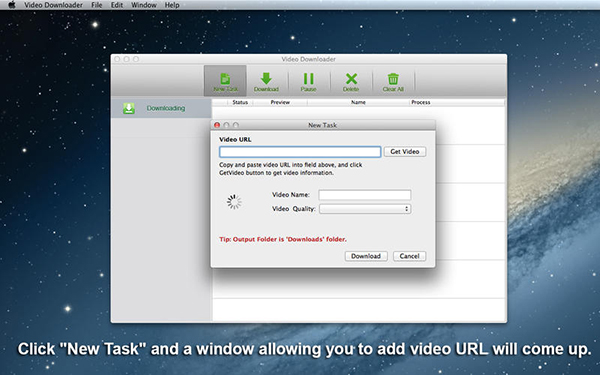Open the Help menu
Image resolution: width=600 pixels, height=375 pixels.
[x=172, y=5]
